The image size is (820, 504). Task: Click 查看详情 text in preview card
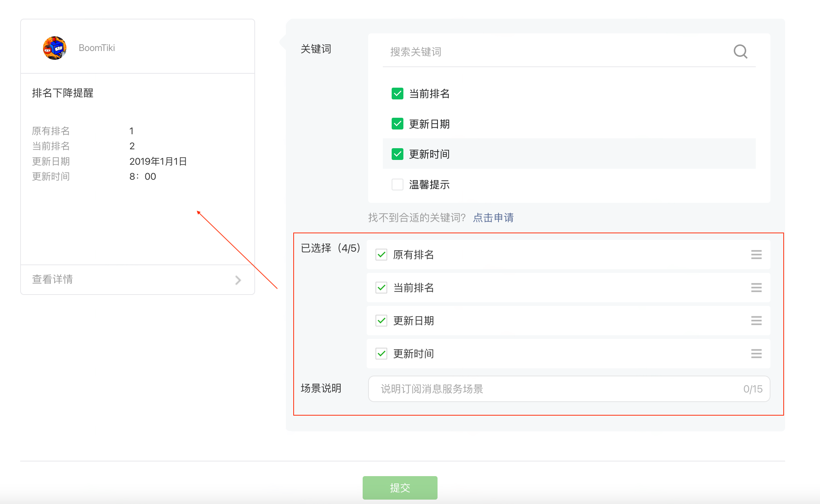click(x=52, y=280)
